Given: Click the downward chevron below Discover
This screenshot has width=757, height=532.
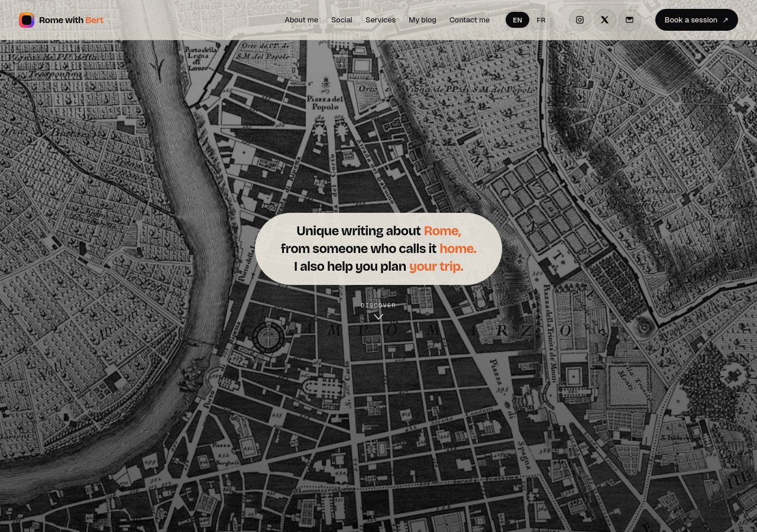Looking at the screenshot, I should 378,317.
